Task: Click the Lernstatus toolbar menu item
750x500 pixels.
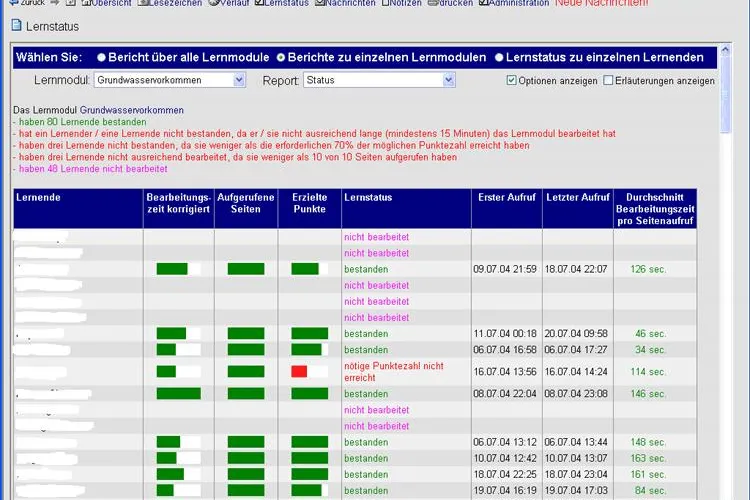Action: tap(286, 3)
